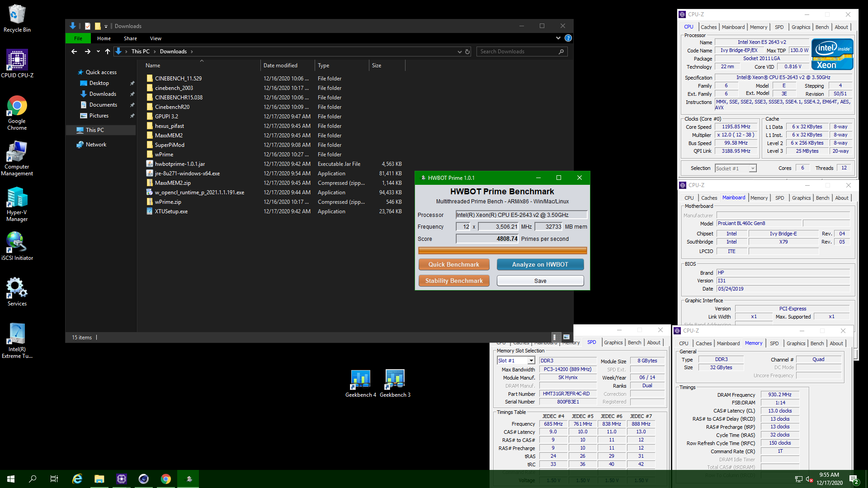Click the Search Downloads field
This screenshot has width=868, height=488.
522,52
